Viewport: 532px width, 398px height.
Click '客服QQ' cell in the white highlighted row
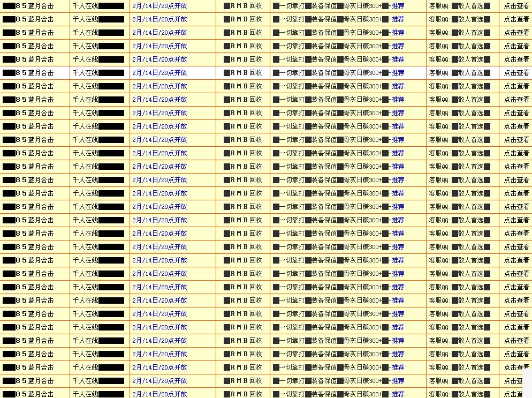click(x=460, y=73)
